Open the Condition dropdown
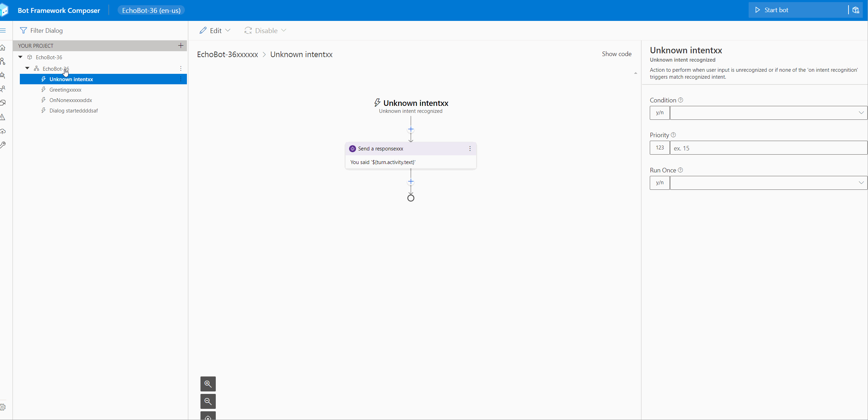The width and height of the screenshot is (868, 420). tap(768, 113)
